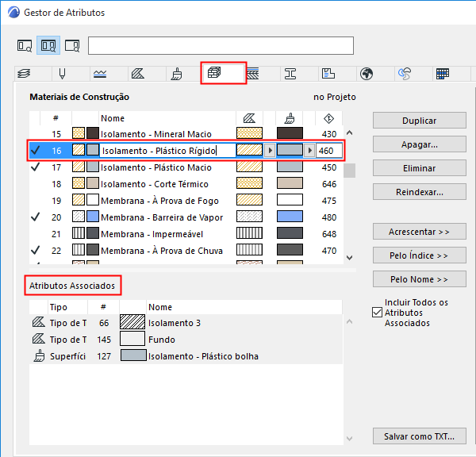Click the Duplicar button
This screenshot has width=476, height=457.
coord(419,121)
